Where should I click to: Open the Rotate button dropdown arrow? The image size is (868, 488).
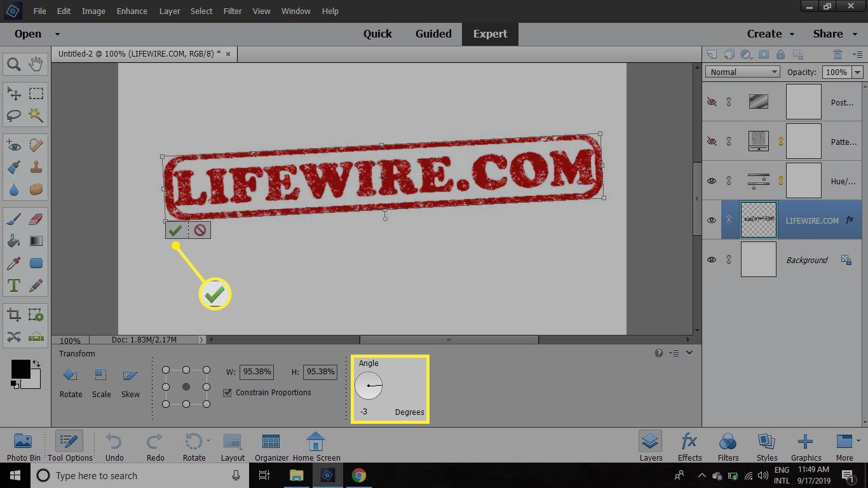point(208,440)
